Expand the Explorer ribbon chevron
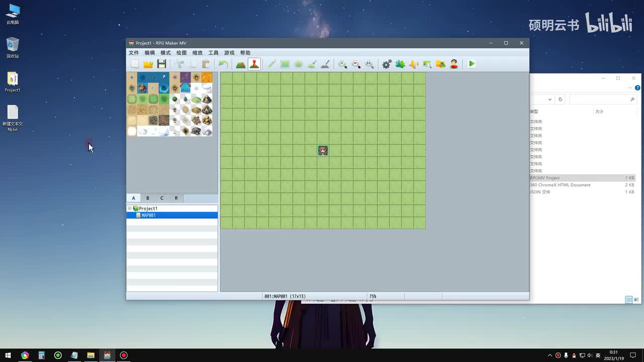 click(x=630, y=88)
